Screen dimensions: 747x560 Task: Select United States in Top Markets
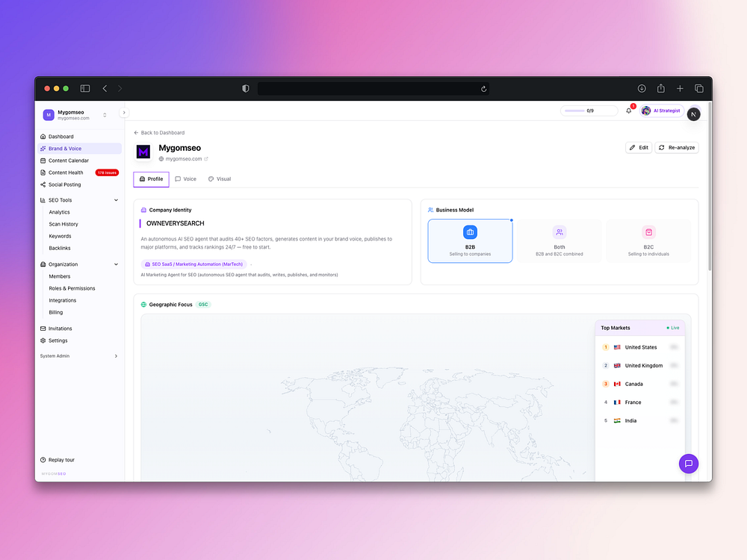coord(640,347)
